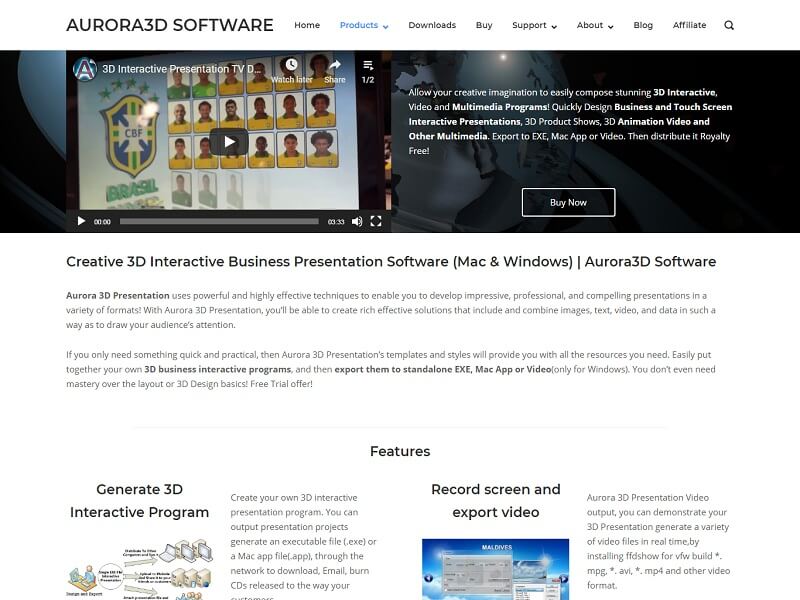Click the video current time 00:00 label

click(x=102, y=221)
